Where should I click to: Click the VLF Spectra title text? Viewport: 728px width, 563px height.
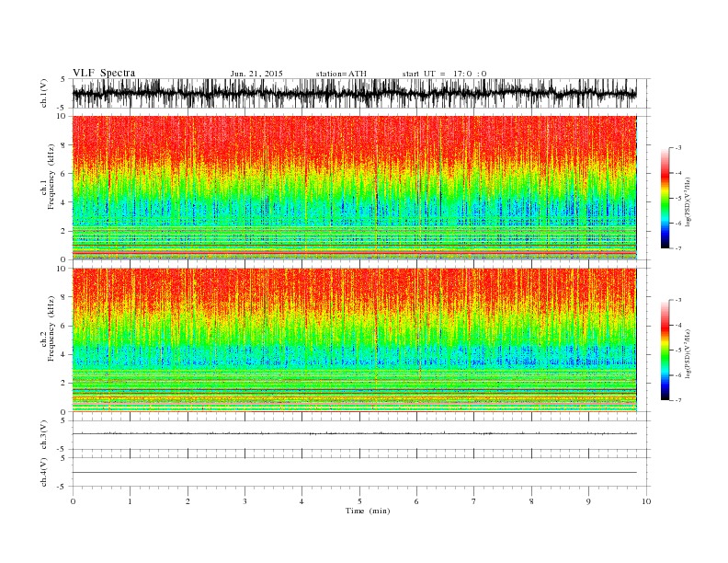click(x=104, y=73)
